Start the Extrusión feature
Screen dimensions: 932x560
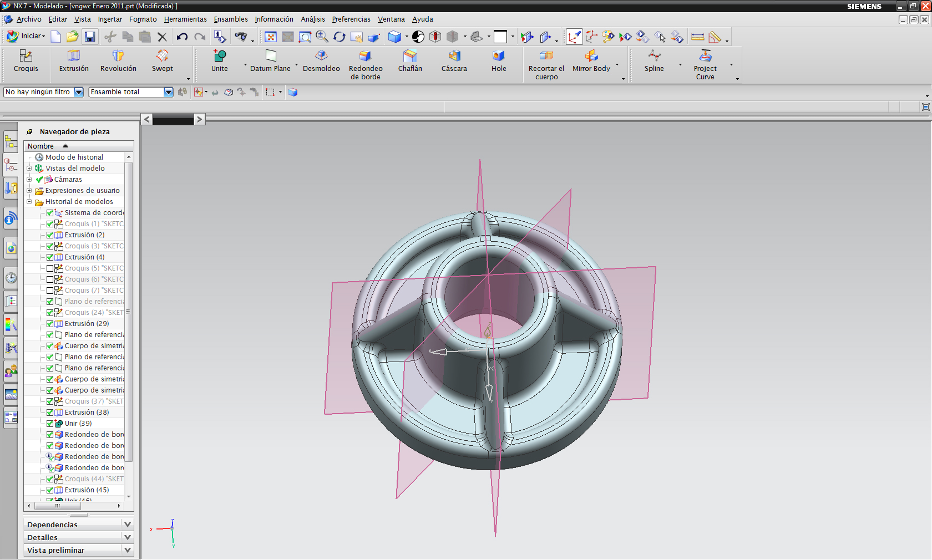(x=74, y=61)
